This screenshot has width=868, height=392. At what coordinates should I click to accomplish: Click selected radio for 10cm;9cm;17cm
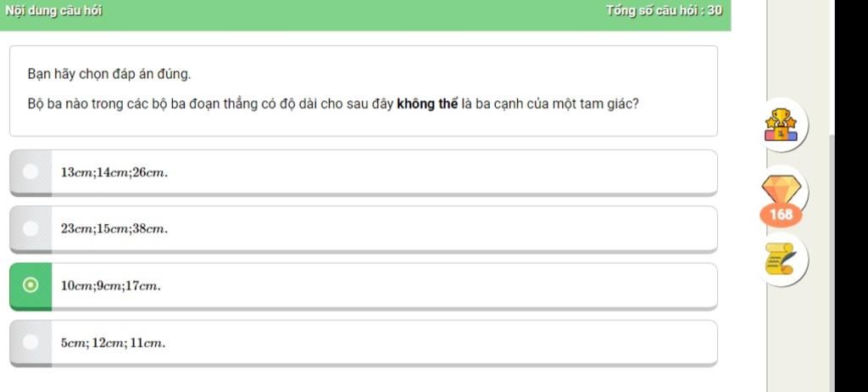(31, 286)
